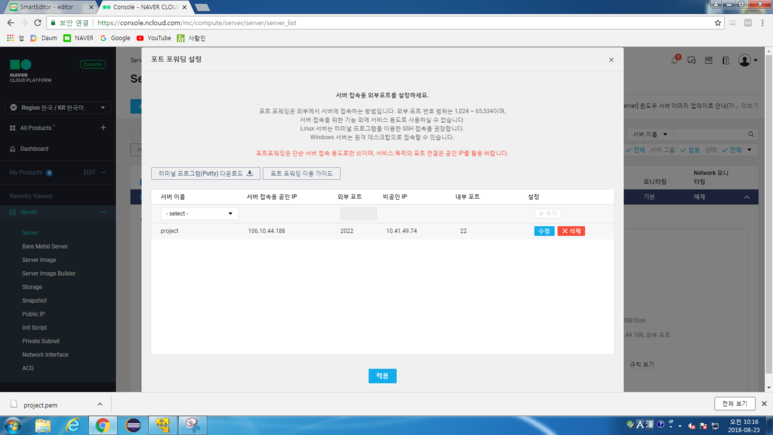
Task: Open Chrome menu three dots
Action: [x=763, y=23]
